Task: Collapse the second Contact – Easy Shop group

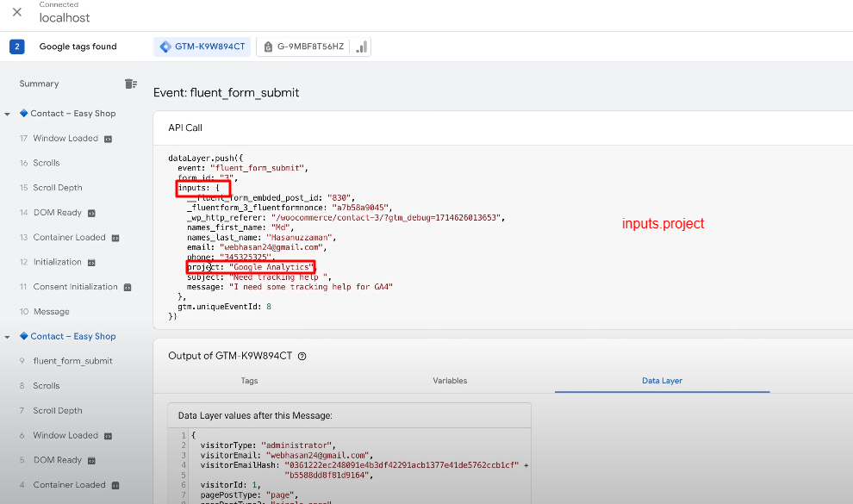Action: 8,337
